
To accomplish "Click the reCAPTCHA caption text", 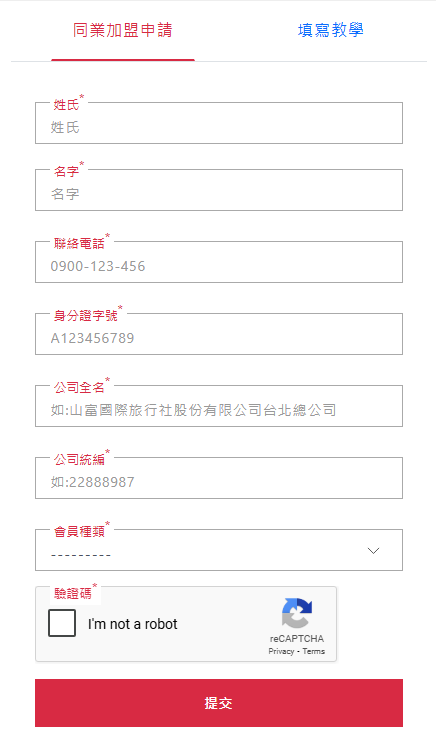I will 297,638.
